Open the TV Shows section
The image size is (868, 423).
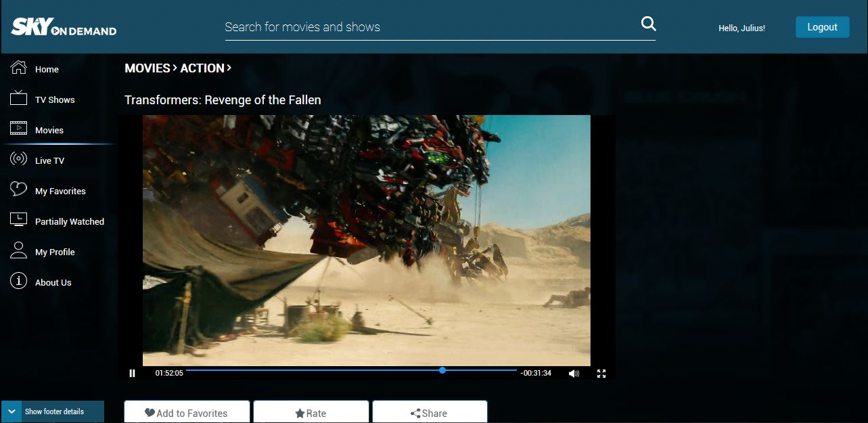[55, 99]
